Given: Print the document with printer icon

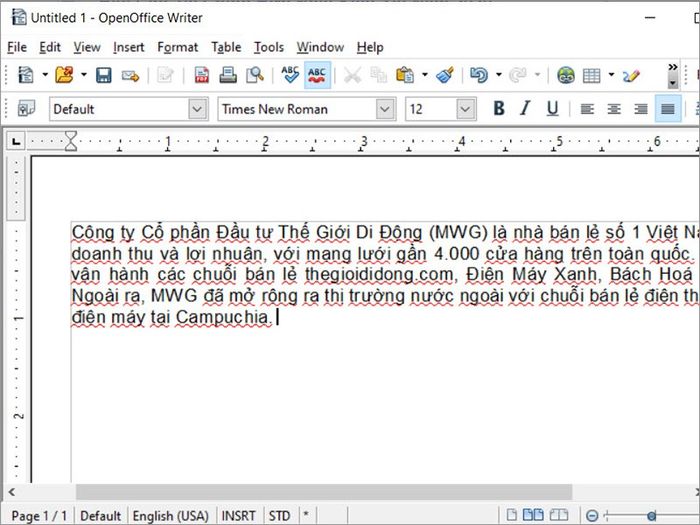Looking at the screenshot, I should click(228, 75).
